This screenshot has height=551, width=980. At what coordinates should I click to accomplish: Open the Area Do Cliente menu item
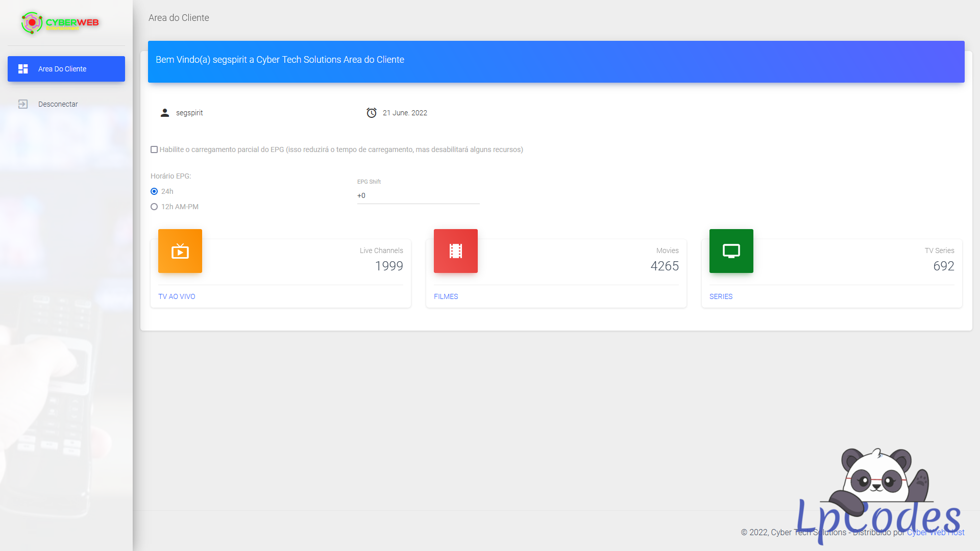pyautogui.click(x=66, y=69)
